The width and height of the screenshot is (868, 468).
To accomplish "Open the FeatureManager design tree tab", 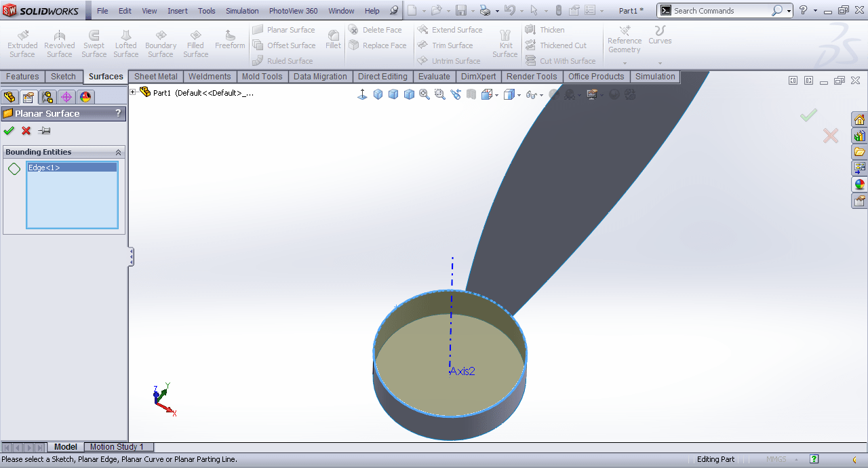I will 10,97.
